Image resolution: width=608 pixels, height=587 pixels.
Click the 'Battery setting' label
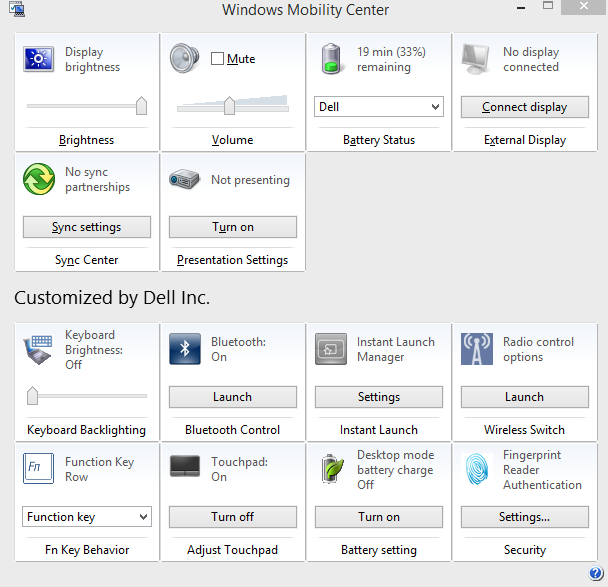coord(379,550)
